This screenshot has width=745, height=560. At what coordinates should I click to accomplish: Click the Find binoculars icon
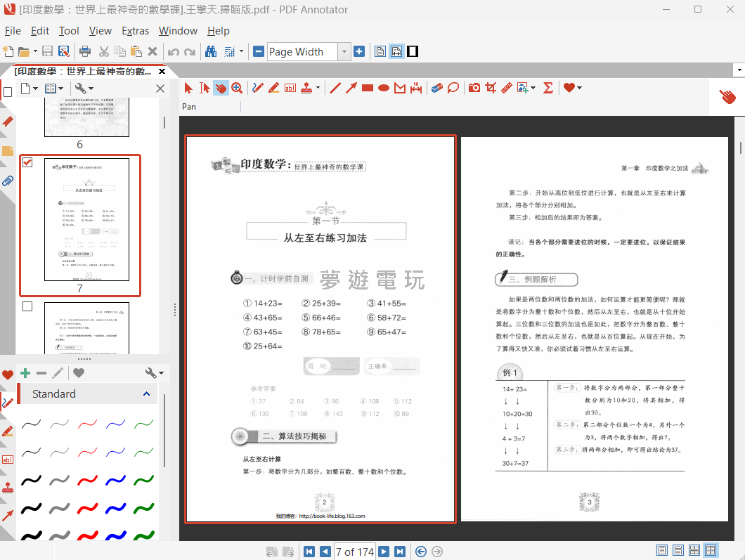[210, 51]
